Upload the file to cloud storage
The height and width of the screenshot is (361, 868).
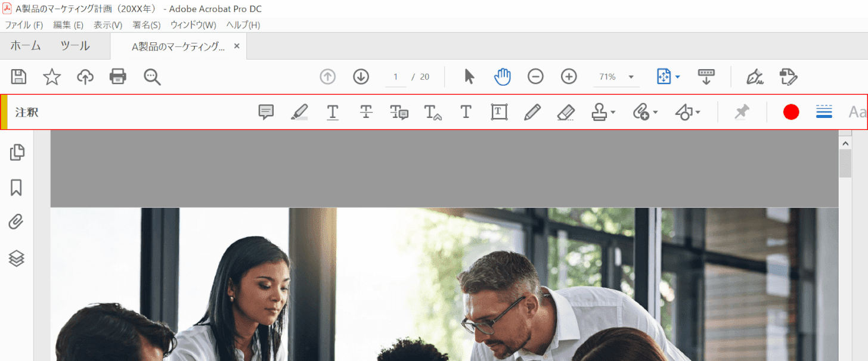(85, 77)
